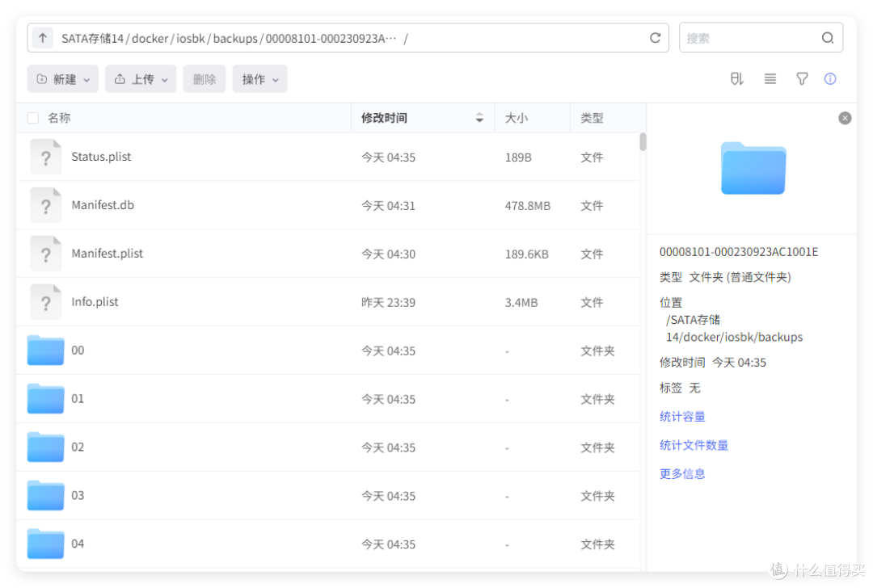Screen dimensions: 873x588
Task: Switch to list view layout
Action: coord(770,79)
